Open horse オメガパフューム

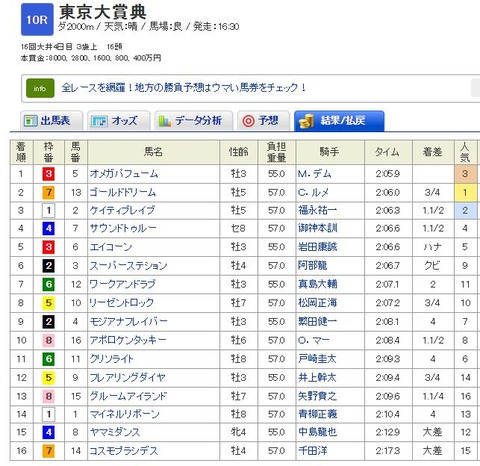point(124,174)
